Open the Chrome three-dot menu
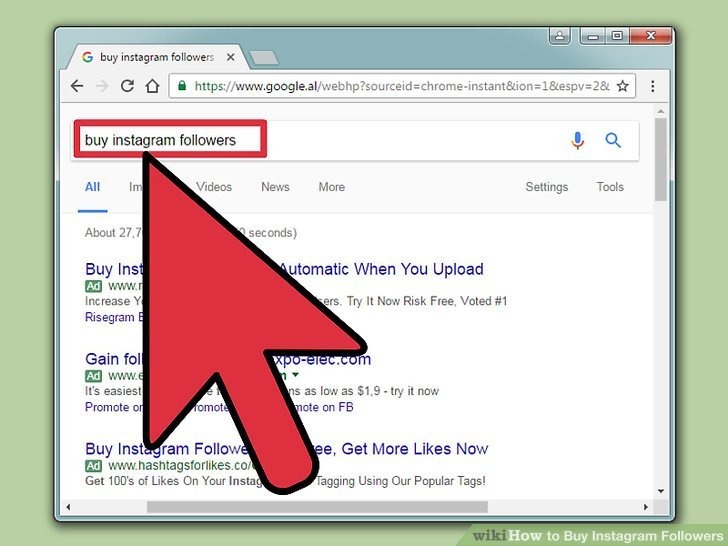The width and height of the screenshot is (728, 546). click(653, 86)
